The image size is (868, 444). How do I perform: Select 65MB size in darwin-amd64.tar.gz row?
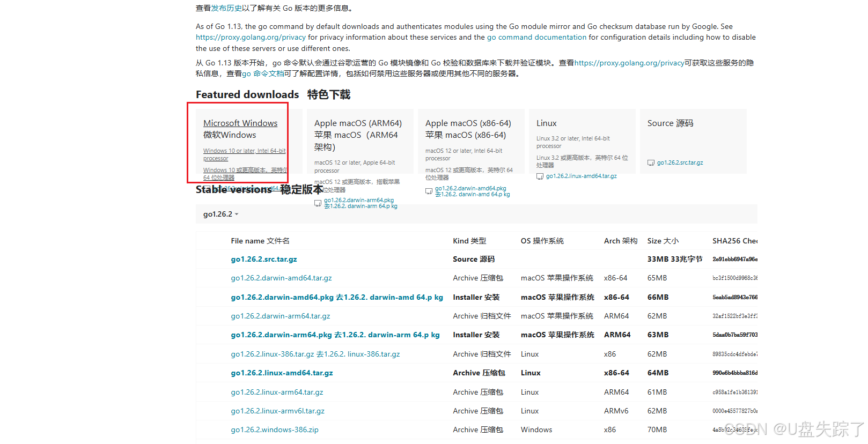pos(657,278)
